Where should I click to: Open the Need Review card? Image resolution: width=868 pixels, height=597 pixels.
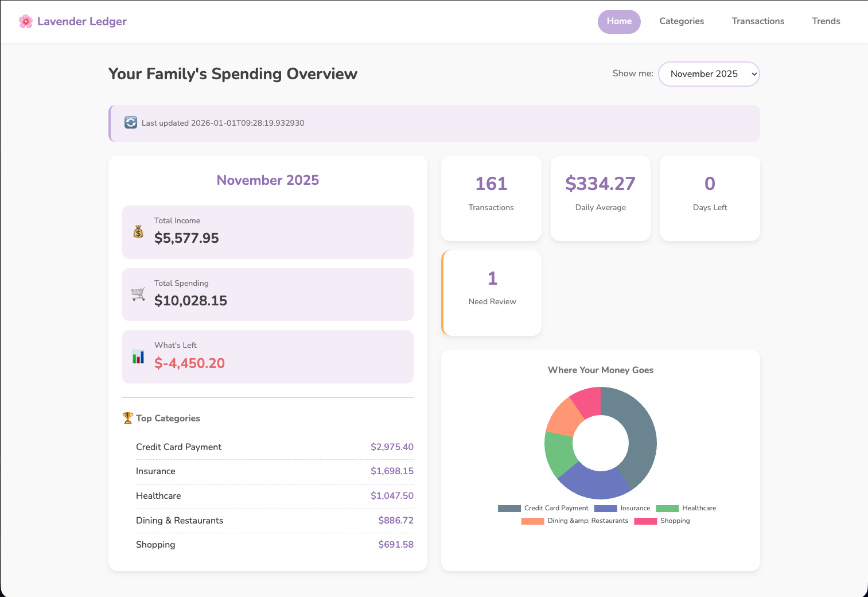492,293
